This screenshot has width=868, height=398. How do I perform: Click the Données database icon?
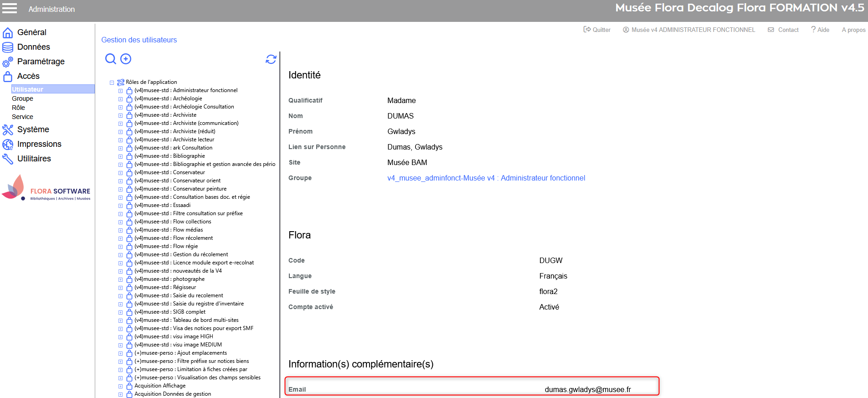(8, 47)
